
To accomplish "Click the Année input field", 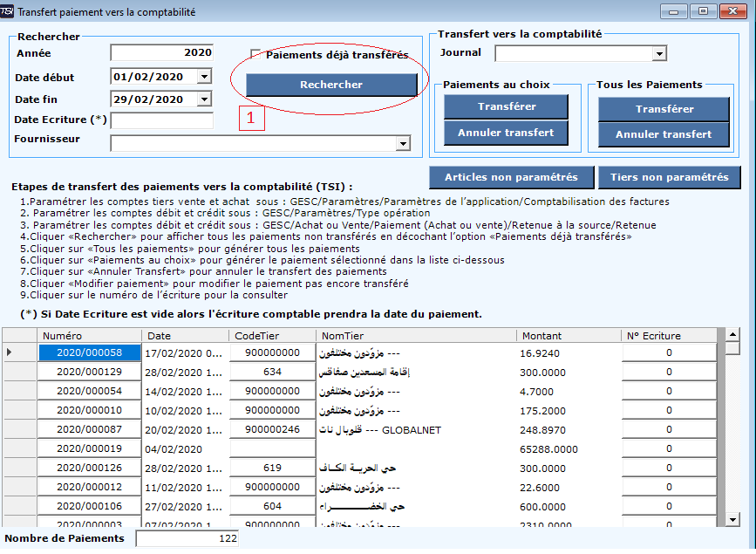I will tap(161, 53).
